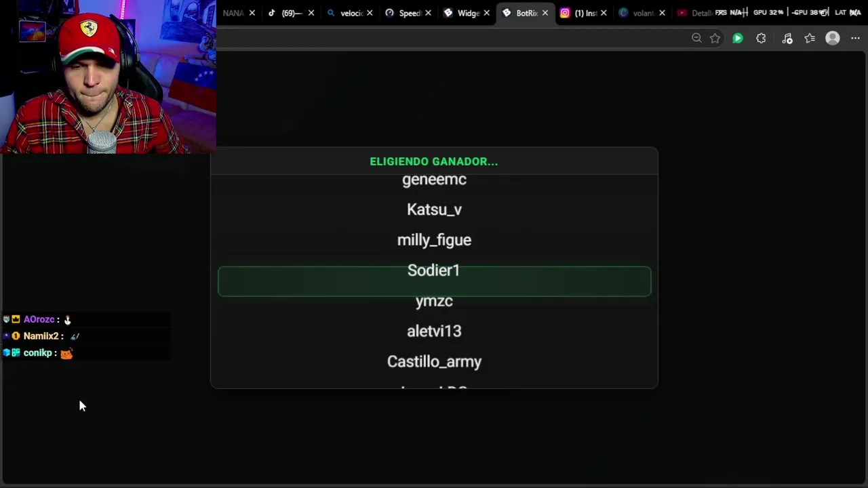Bookmark this page with the star icon
Screen dimensions: 868x488
715,39
